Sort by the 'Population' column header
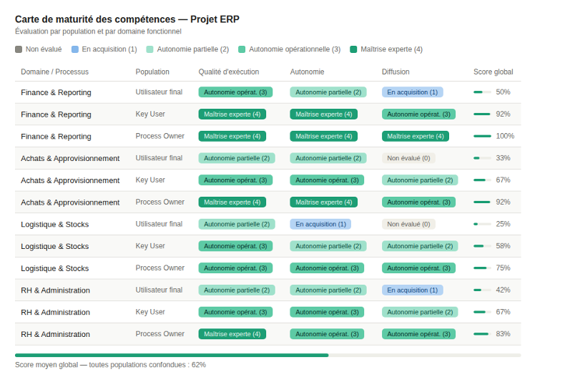 pyautogui.click(x=152, y=72)
